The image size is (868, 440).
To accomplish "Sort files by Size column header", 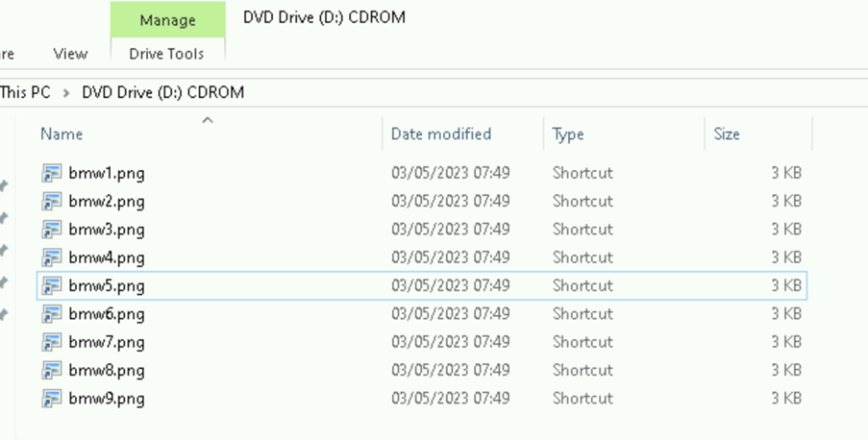I will [727, 134].
